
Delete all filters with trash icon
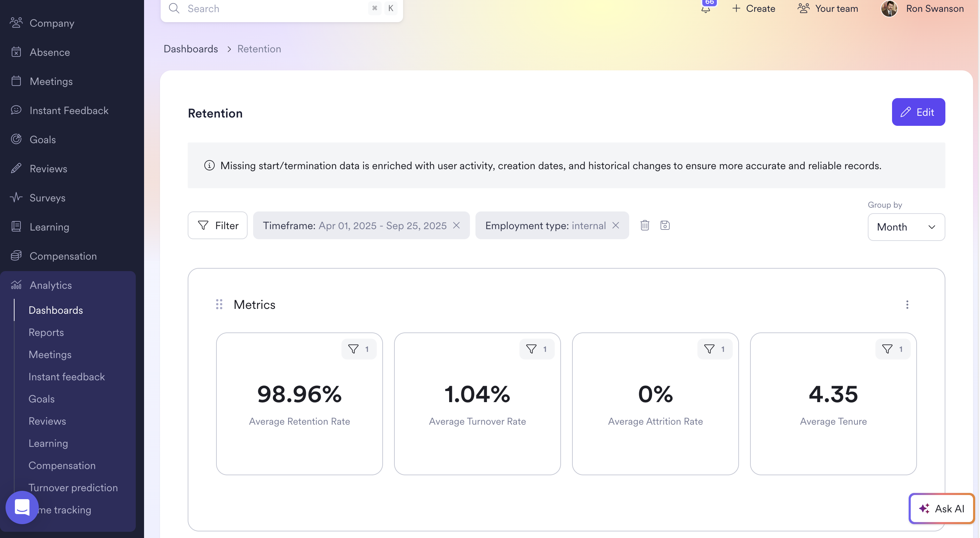[x=644, y=225]
